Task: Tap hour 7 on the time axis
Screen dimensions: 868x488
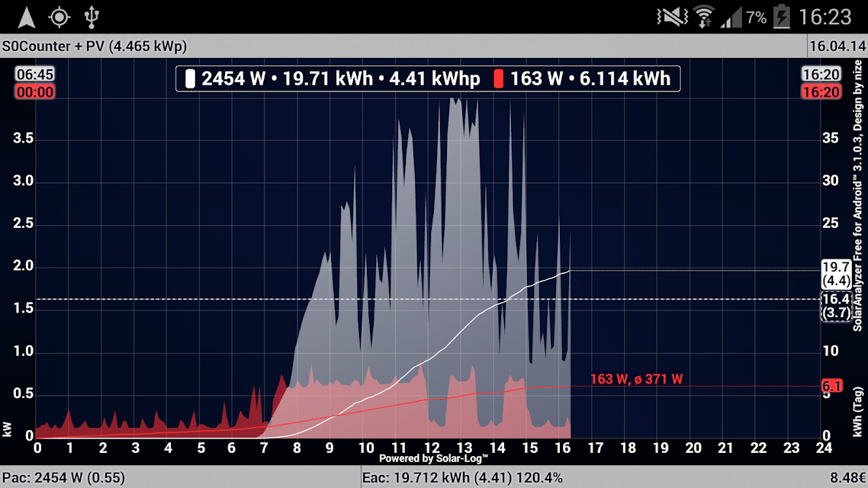Action: click(264, 448)
